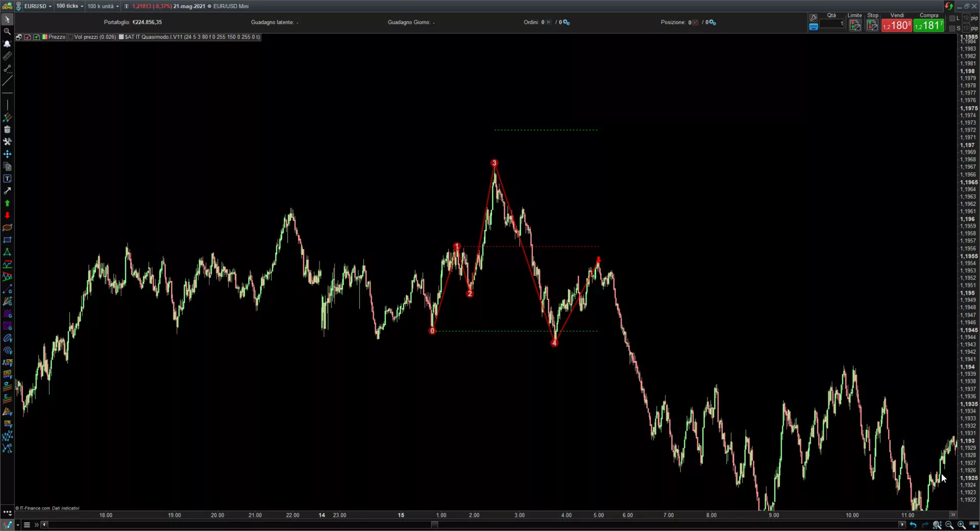Screen dimensions: 980x531
Task: Enable the S stop pip checkbox
Action: [x=952, y=29]
